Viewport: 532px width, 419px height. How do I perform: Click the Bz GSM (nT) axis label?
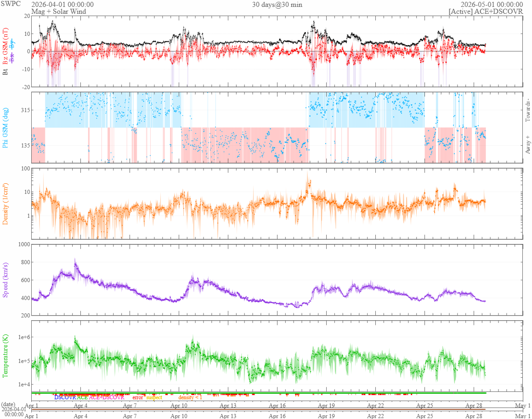coord(5,46)
